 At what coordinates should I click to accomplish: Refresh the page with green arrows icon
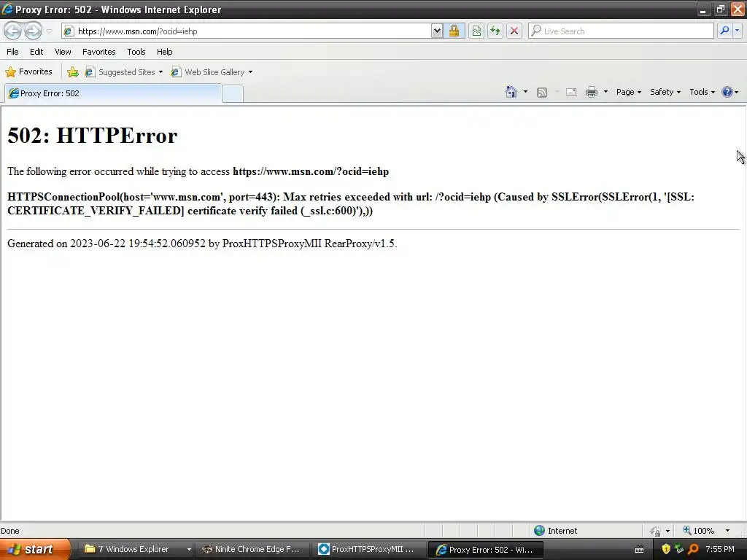click(495, 31)
